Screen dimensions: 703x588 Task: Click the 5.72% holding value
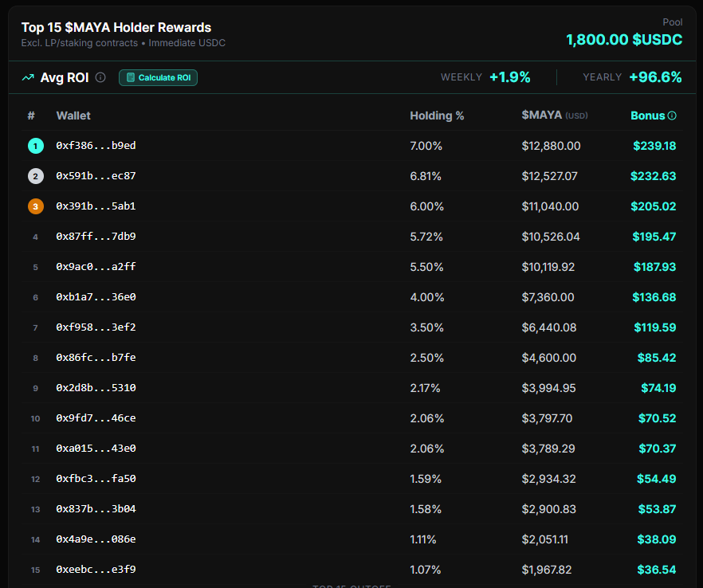coord(426,237)
